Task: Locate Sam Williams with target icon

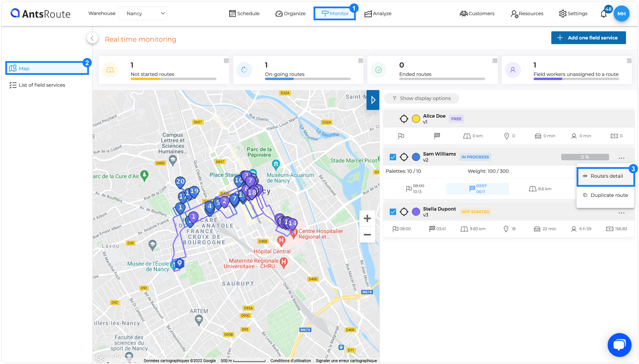Action: click(404, 157)
